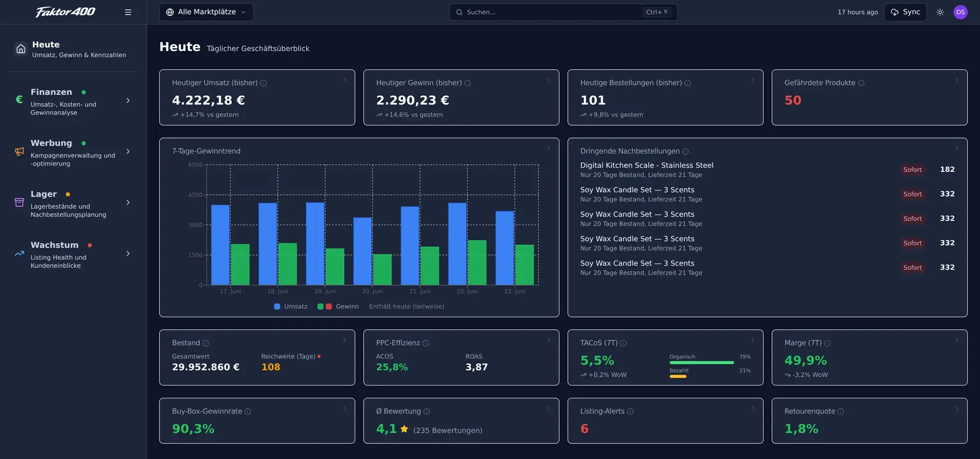
Task: Click the Faktor 400 logo
Action: [x=65, y=12]
